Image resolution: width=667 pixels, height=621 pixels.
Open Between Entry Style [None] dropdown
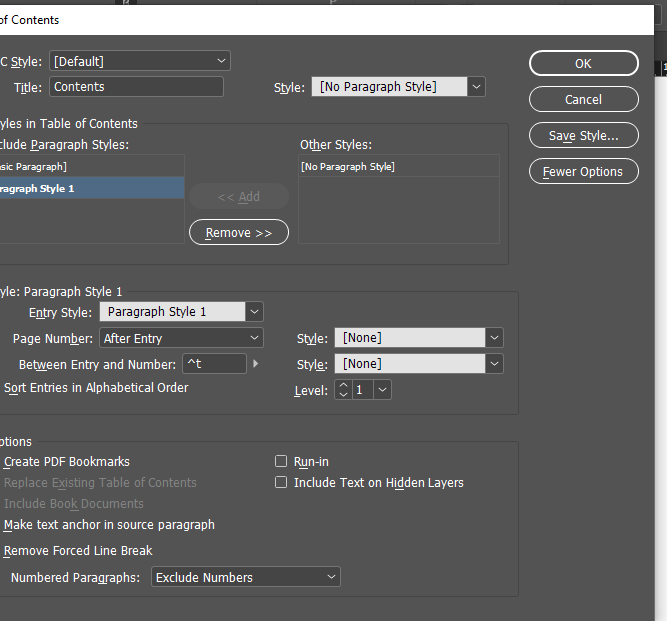click(x=418, y=364)
